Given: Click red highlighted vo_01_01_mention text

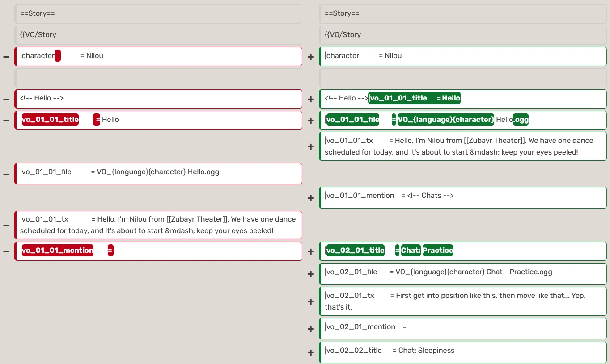Looking at the screenshot, I should pos(58,251).
